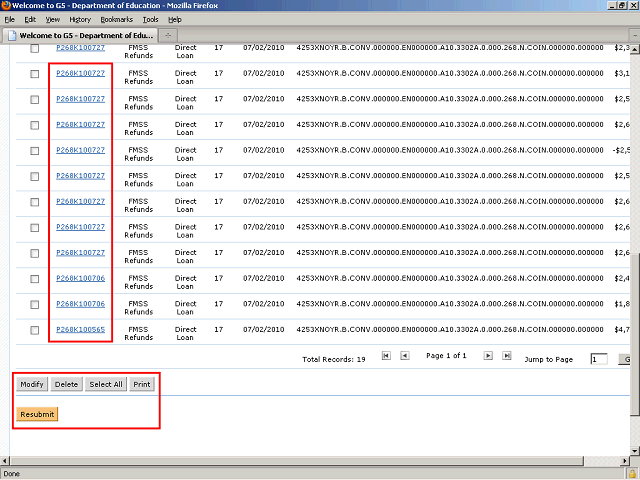640x480 pixels.
Task: Click the previous page arrow
Action: 404,355
